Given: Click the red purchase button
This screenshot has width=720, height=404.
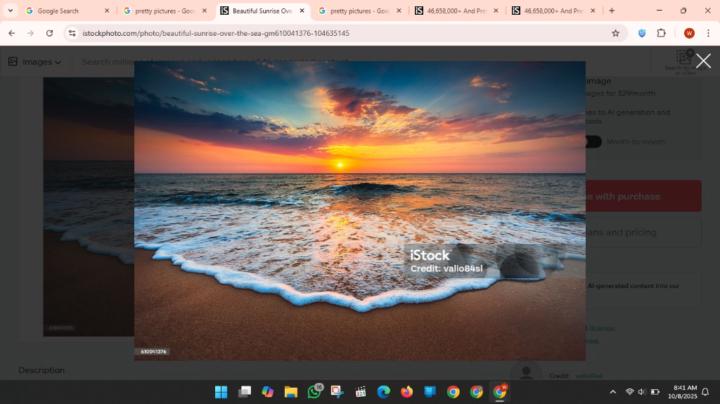Looking at the screenshot, I should (643, 196).
